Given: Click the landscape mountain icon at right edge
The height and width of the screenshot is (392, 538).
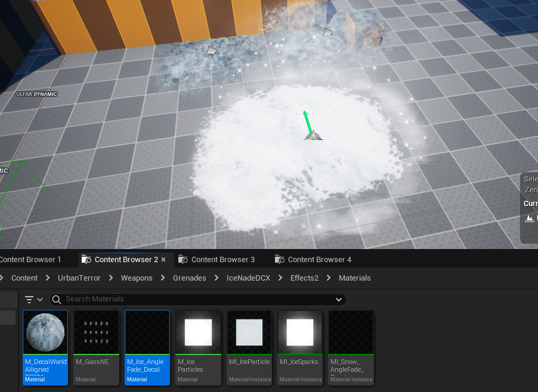Looking at the screenshot, I should pyautogui.click(x=529, y=218).
